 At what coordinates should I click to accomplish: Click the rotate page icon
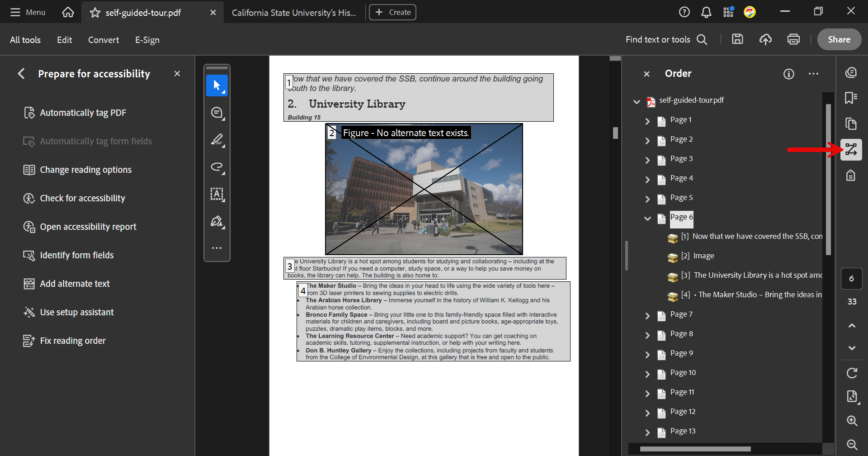tap(852, 373)
